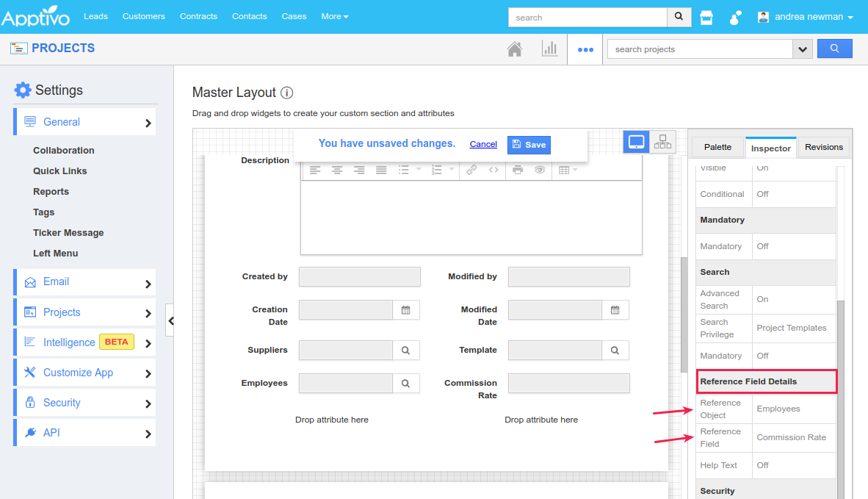Open the home icon in the Projects bar
Image resolution: width=868 pixels, height=499 pixels.
[x=515, y=48]
